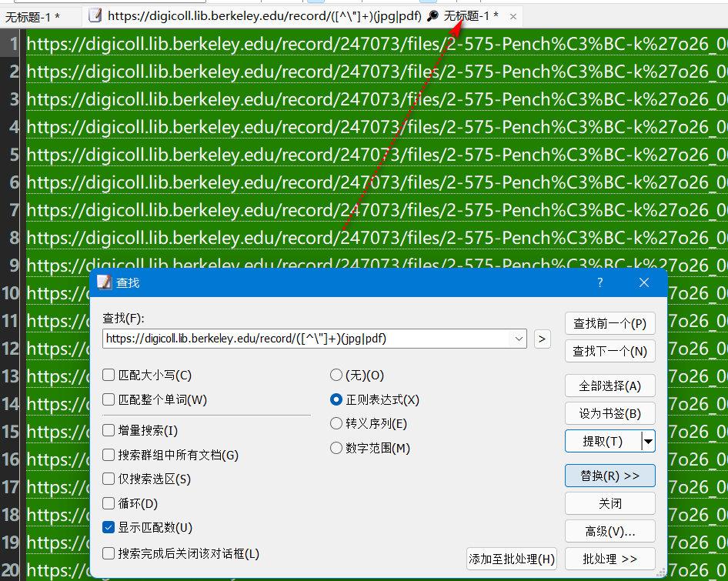Expand the 替换(R) >> replace section
The height and width of the screenshot is (581, 728).
point(609,476)
